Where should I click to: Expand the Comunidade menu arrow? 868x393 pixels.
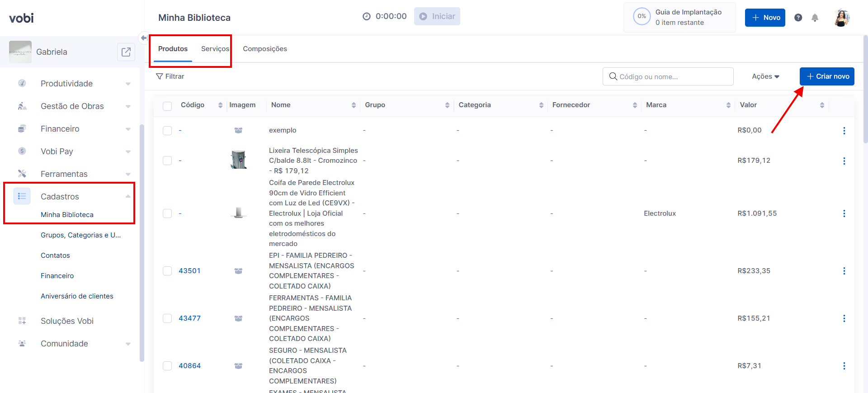click(x=128, y=344)
